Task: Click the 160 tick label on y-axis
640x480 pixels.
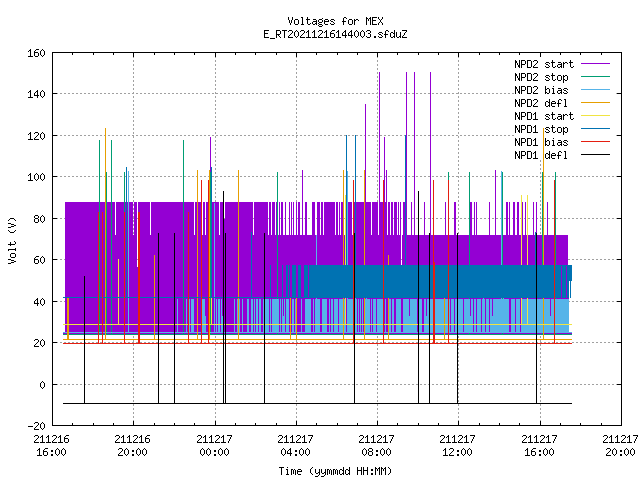Action: [x=36, y=53]
